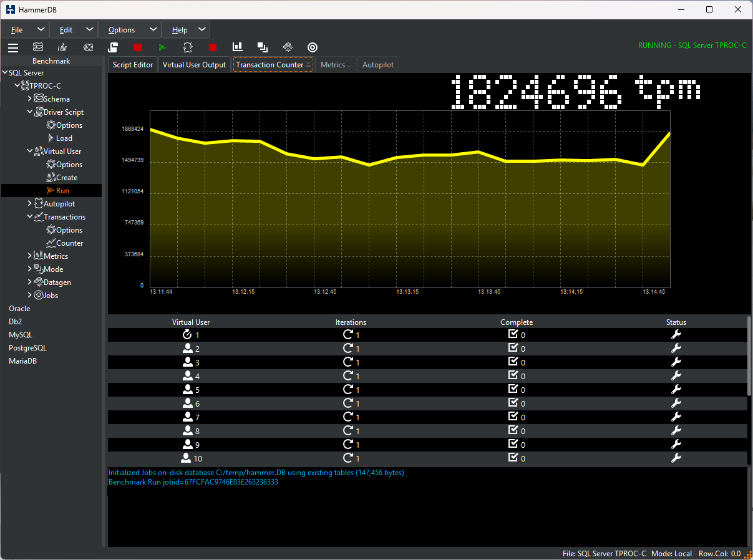Click red stop square beside bar-chart icon

coord(213,47)
